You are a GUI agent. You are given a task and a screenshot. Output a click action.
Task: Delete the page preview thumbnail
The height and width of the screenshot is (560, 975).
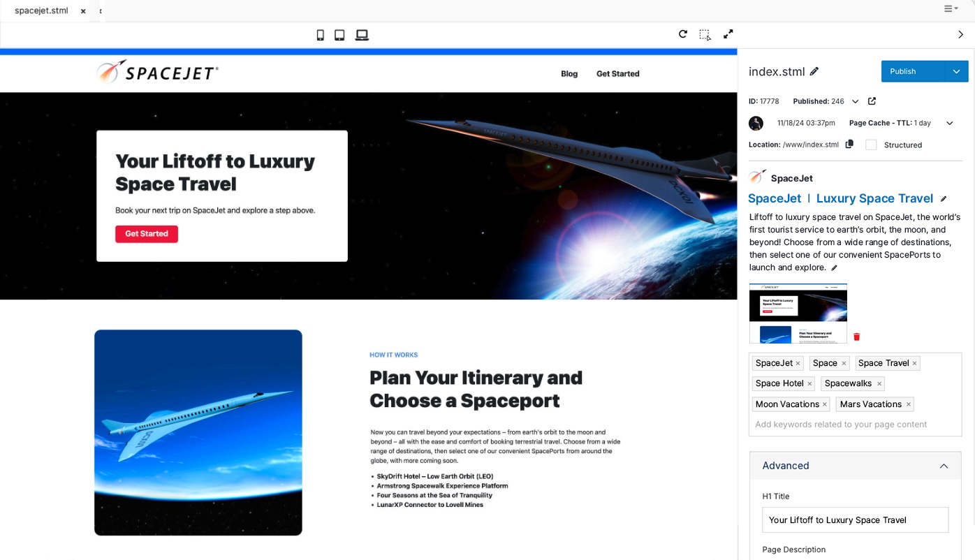[856, 337]
